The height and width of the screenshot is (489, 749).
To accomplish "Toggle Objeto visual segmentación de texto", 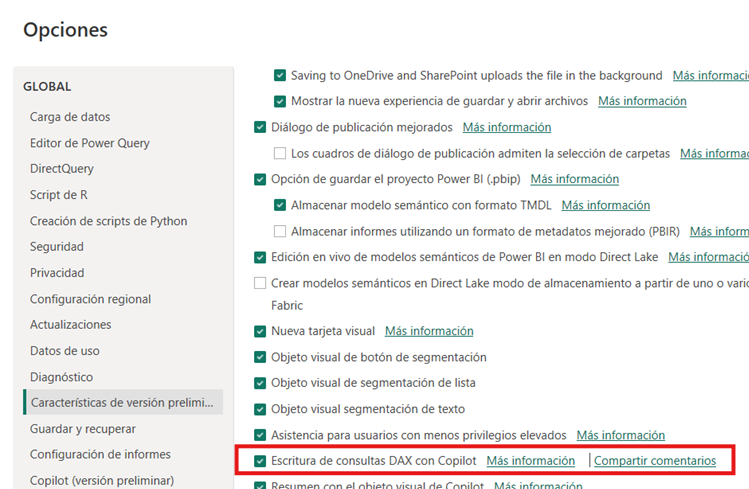I will tap(260, 409).
